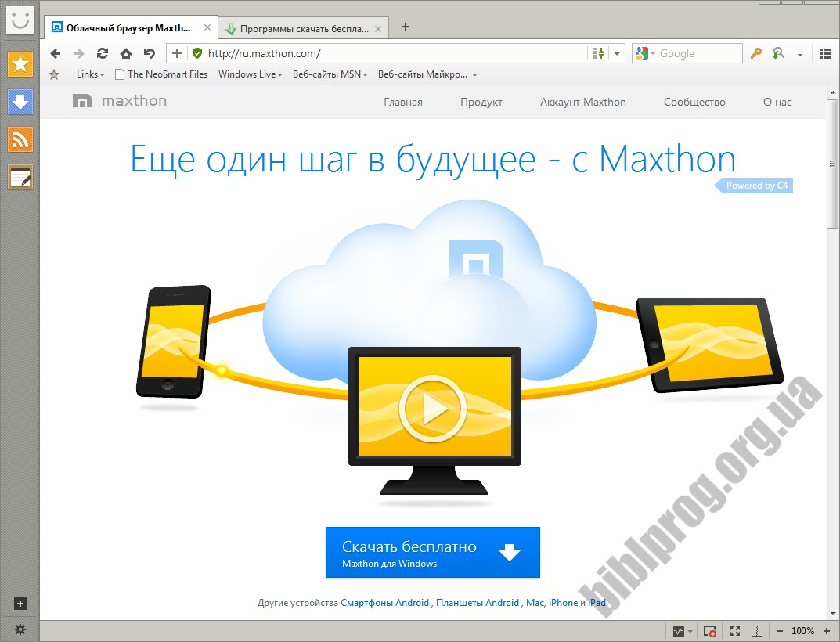Open the Maxthon user avatar smiley icon

pyautogui.click(x=20, y=21)
